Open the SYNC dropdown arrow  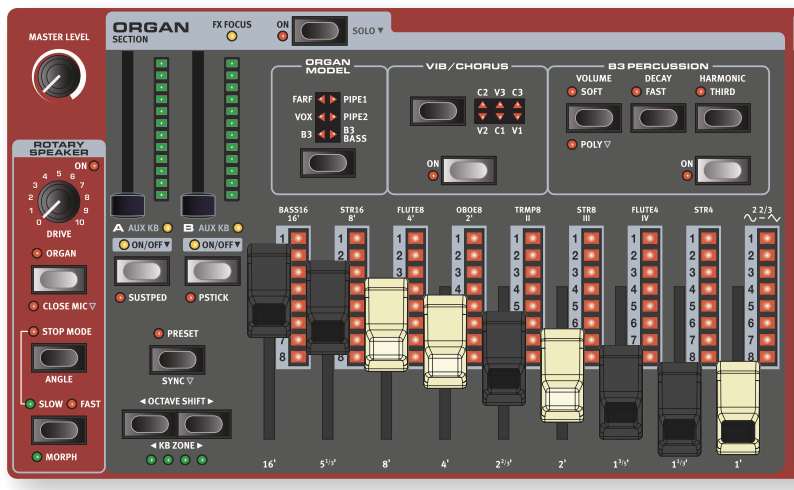coord(190,381)
